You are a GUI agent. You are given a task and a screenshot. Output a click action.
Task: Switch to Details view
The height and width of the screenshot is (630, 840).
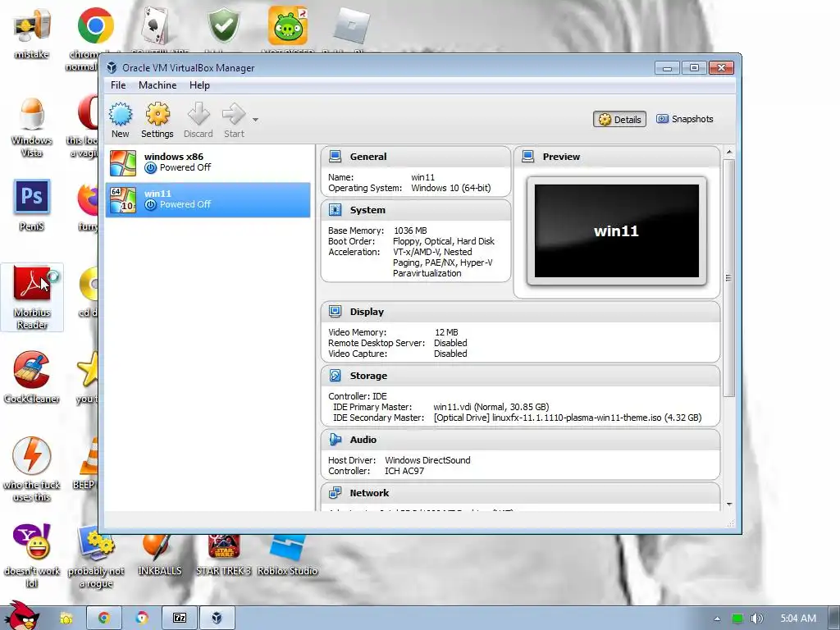619,119
